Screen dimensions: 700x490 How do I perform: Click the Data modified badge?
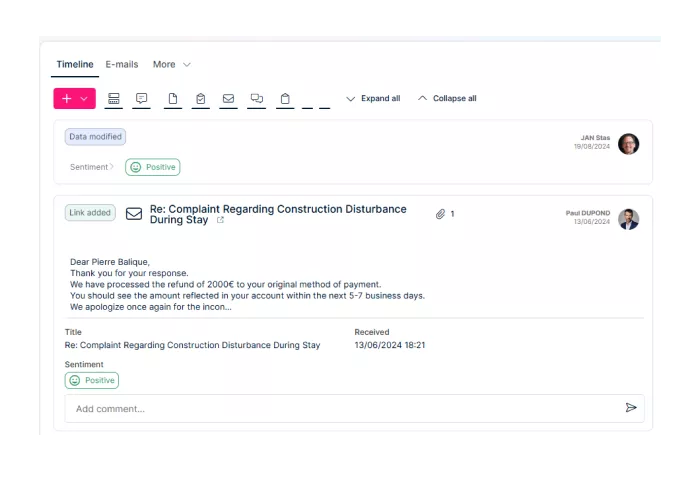95,137
